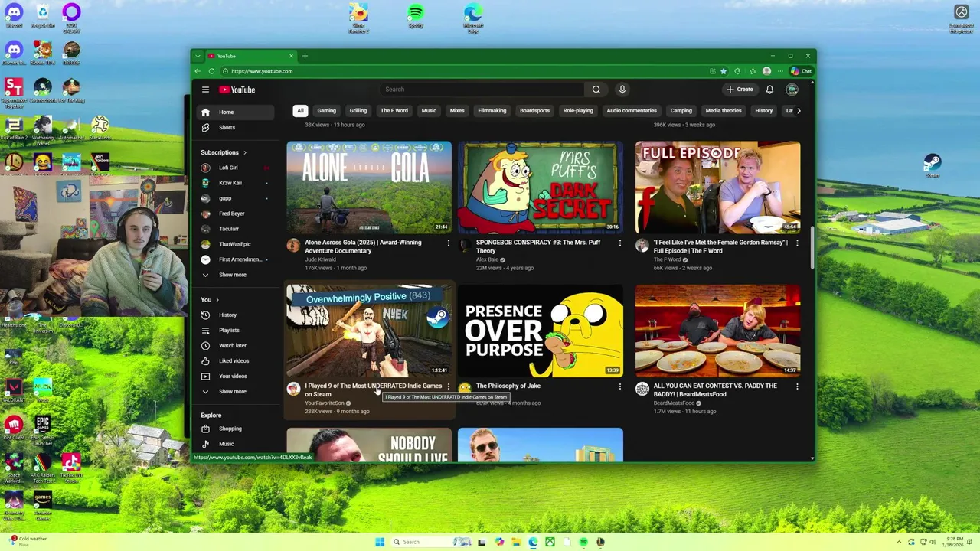980x551 pixels.
Task: Go to Home in the sidebar
Action: pyautogui.click(x=234, y=112)
